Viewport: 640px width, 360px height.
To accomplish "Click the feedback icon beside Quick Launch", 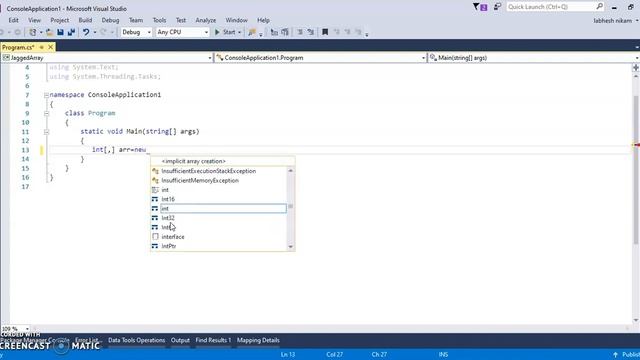I will click(x=497, y=7).
